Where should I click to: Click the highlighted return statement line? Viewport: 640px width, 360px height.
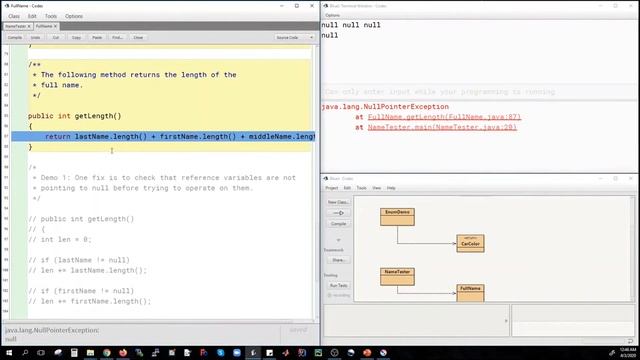click(163, 136)
